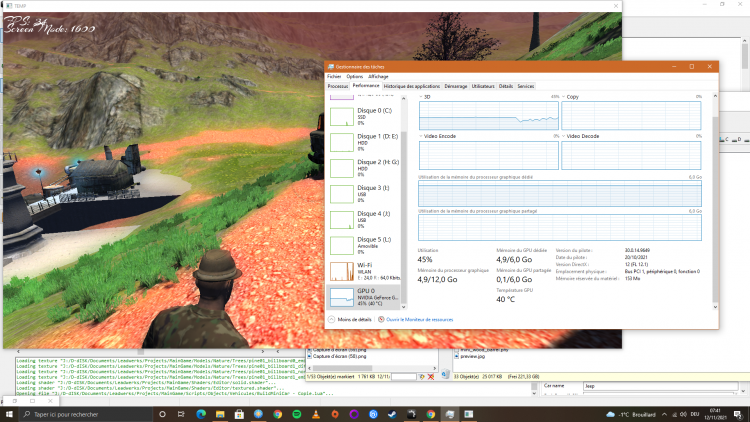Click the Task Manager vertical scrollbar
Image resolution: width=750 pixels, height=422 pixels.
[714, 200]
